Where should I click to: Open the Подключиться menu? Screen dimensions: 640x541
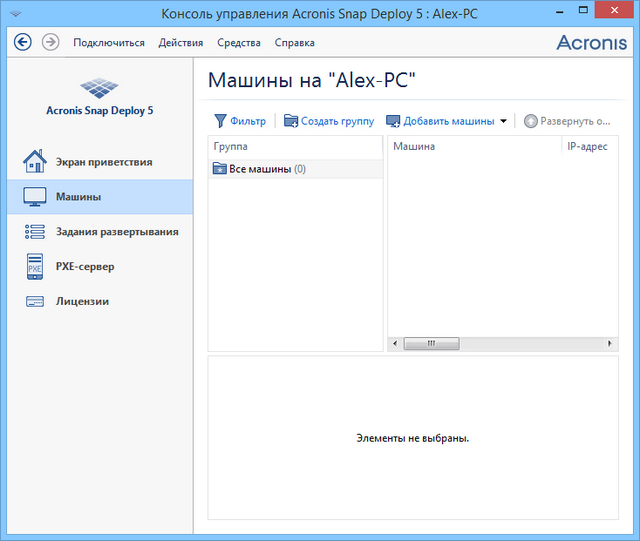pos(108,43)
